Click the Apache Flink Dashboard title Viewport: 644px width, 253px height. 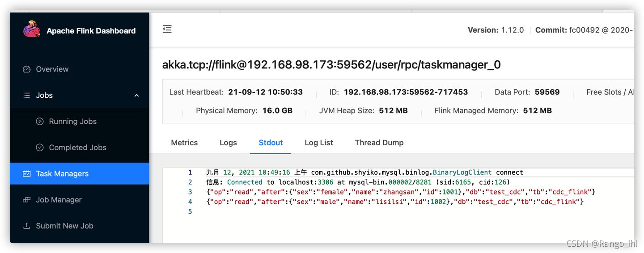[x=91, y=31]
